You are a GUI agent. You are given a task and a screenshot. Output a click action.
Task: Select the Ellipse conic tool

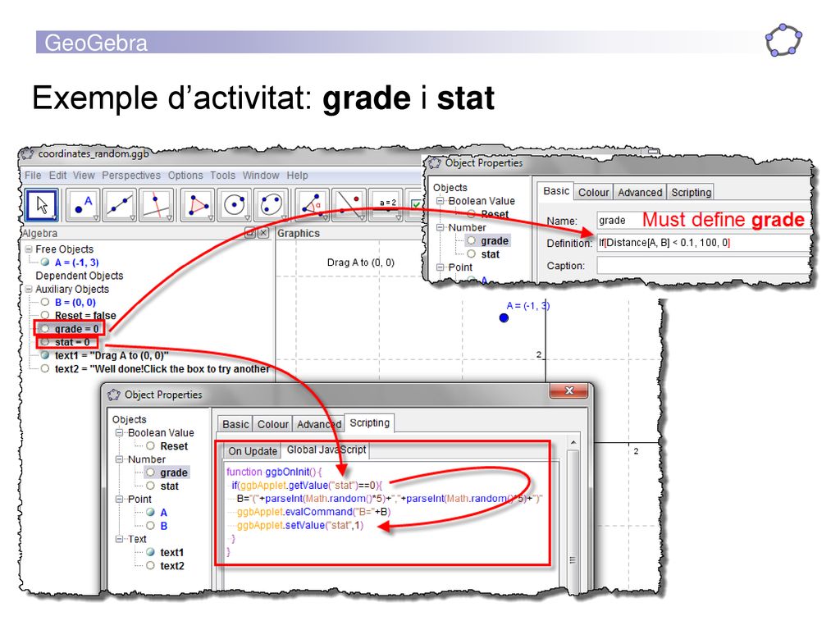pyautogui.click(x=271, y=204)
